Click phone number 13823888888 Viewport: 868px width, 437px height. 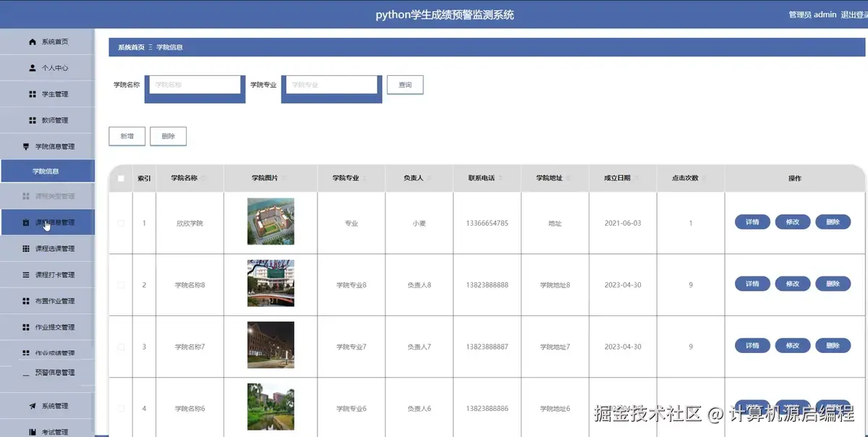click(x=488, y=285)
